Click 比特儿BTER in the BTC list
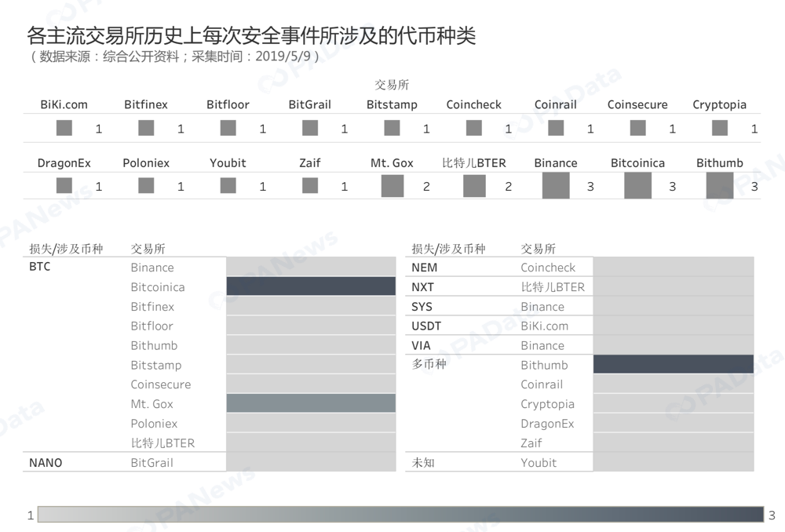The width and height of the screenshot is (785, 532). [162, 443]
